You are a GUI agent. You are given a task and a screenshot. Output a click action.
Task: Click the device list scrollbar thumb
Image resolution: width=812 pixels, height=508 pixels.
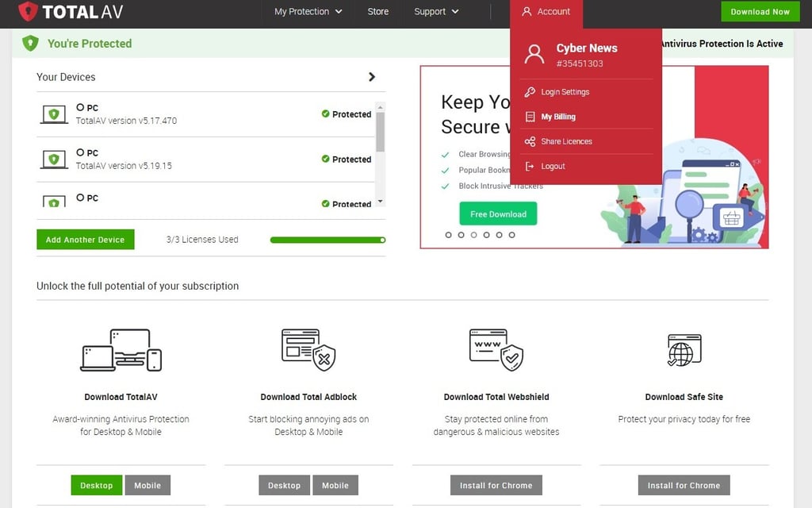click(x=381, y=133)
